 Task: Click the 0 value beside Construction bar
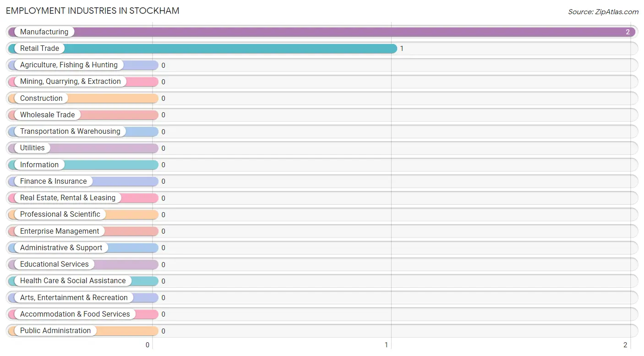click(163, 99)
